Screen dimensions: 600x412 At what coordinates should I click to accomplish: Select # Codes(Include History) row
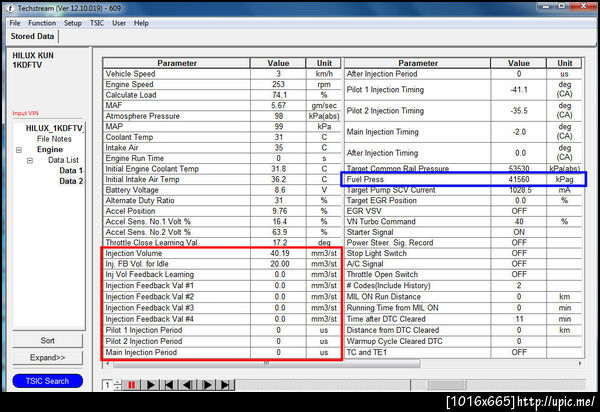[x=463, y=285]
